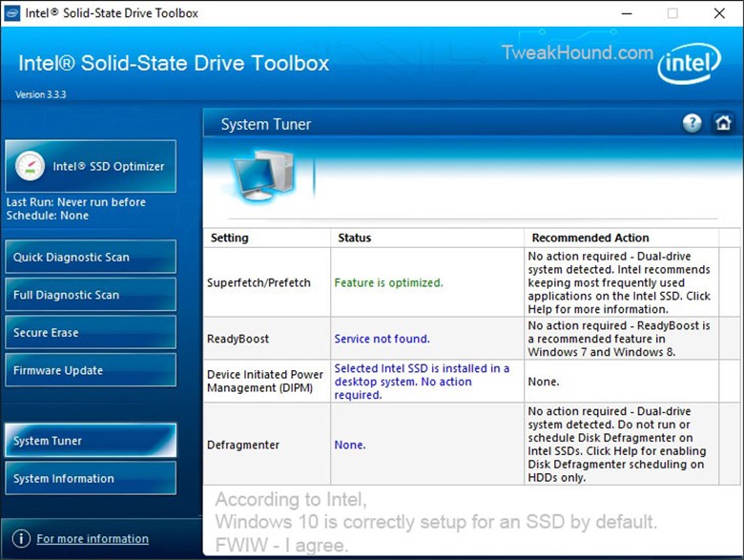Click the Recommended Action column header
The image size is (744, 560).
coord(622,238)
